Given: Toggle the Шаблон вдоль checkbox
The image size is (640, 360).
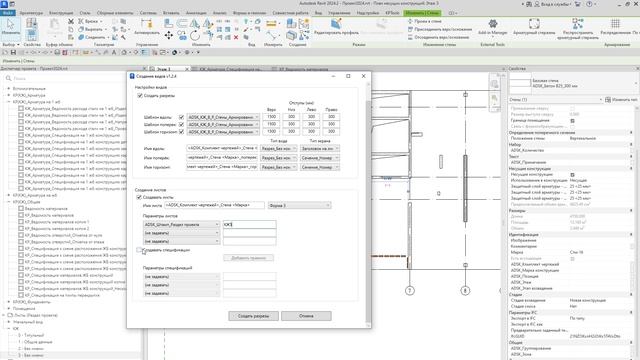Looking at the screenshot, I should [181, 117].
